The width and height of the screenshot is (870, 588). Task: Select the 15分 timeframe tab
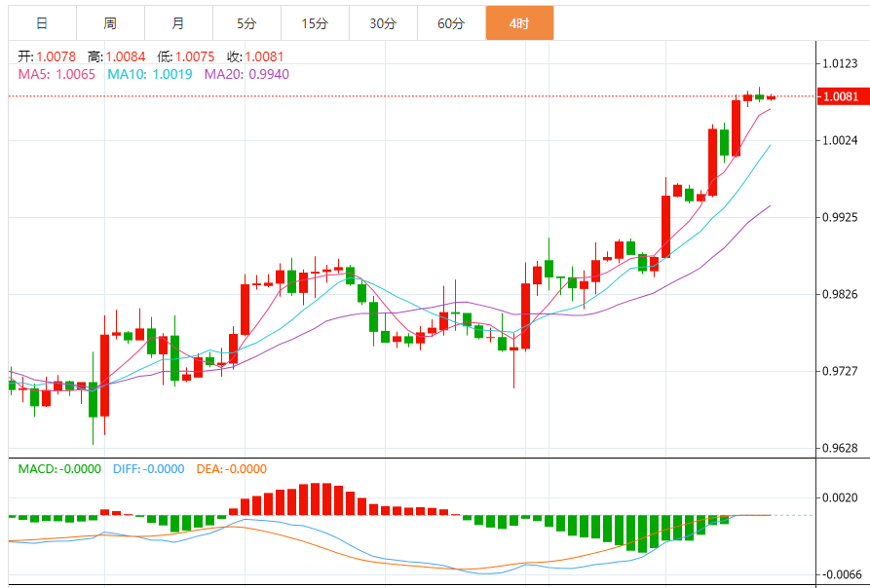tap(315, 22)
